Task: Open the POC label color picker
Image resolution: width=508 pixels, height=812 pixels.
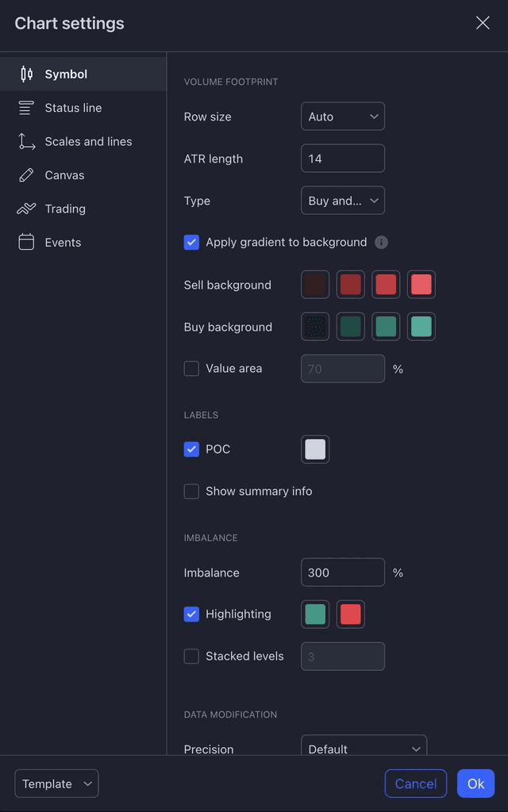Action: pos(315,449)
